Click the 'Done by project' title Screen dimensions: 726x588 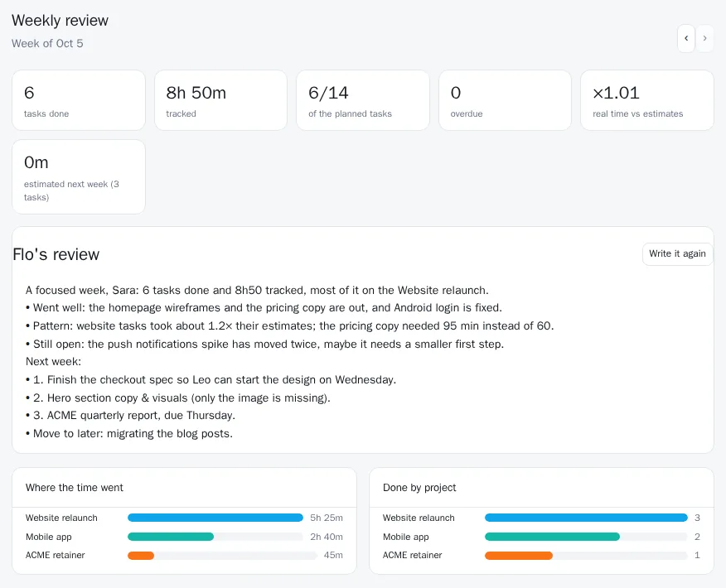[x=419, y=488]
